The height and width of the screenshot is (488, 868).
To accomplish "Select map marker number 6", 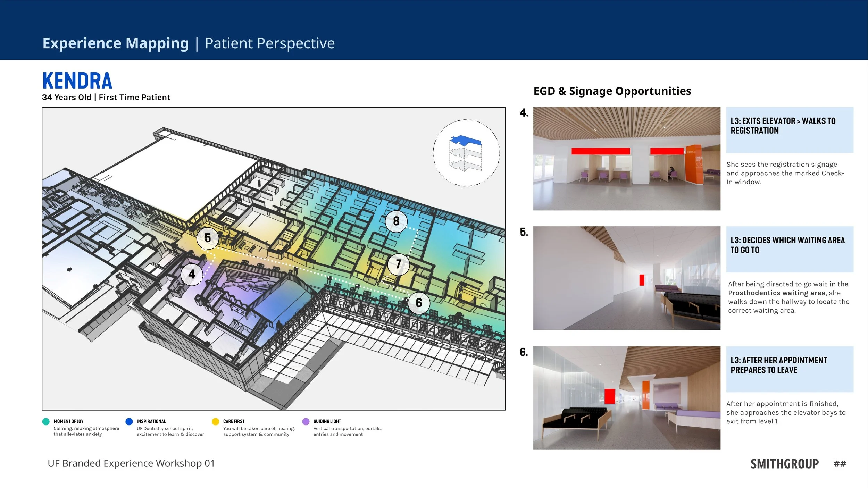I will tap(419, 303).
